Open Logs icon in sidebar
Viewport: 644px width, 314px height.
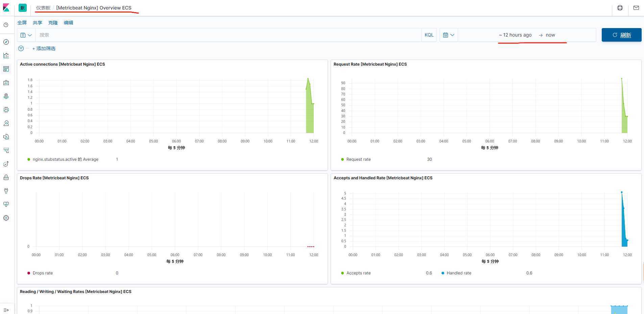[x=6, y=137]
